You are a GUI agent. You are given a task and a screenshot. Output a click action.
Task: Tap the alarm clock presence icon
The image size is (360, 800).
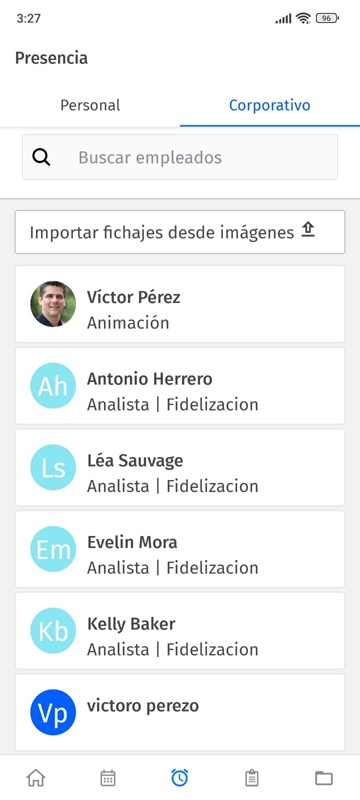click(179, 778)
